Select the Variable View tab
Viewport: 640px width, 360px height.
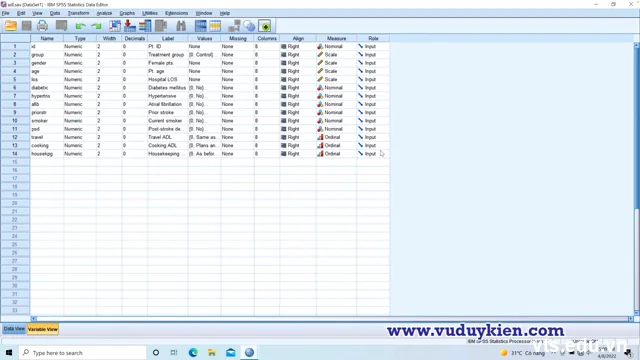pyautogui.click(x=43, y=329)
